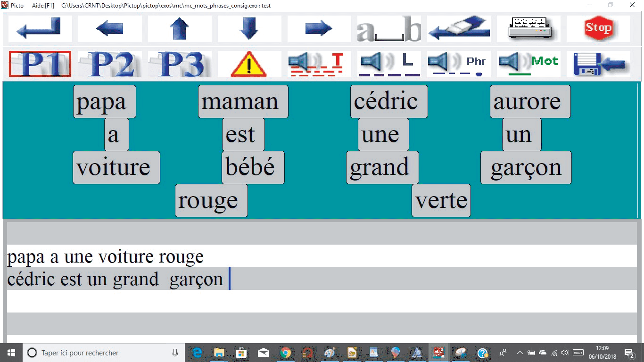Click the Enter return arrow icon
Image resolution: width=644 pixels, height=362 pixels.
pyautogui.click(x=40, y=29)
